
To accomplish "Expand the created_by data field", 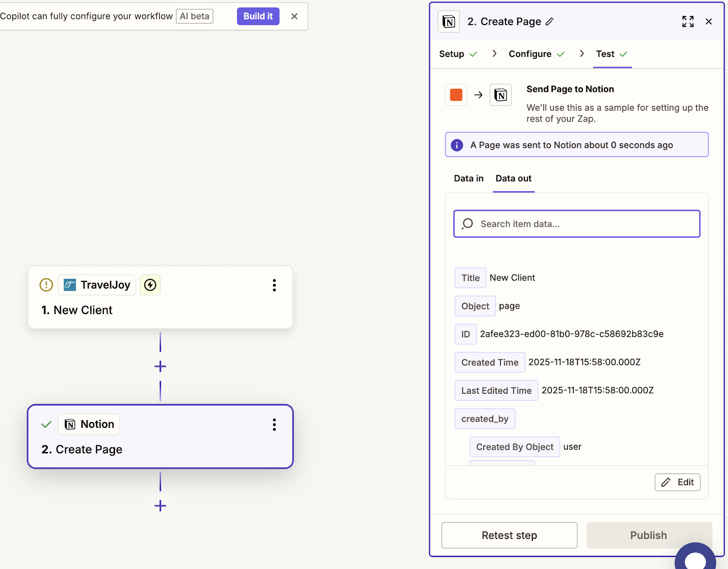I will [x=485, y=419].
